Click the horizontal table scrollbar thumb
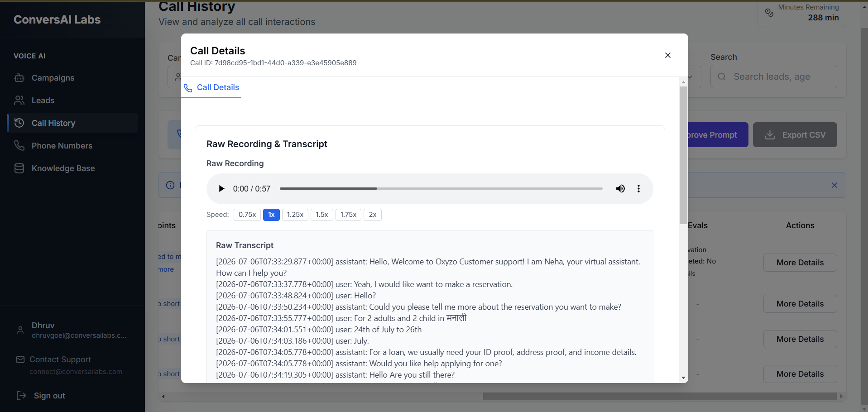 pyautogui.click(x=660, y=396)
